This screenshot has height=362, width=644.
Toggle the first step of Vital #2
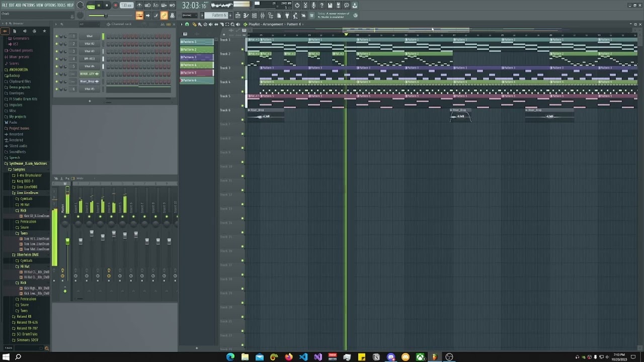pyautogui.click(x=108, y=44)
